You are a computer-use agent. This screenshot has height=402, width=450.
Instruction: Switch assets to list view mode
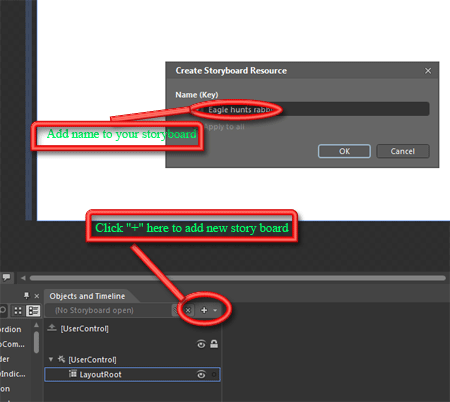point(33,311)
